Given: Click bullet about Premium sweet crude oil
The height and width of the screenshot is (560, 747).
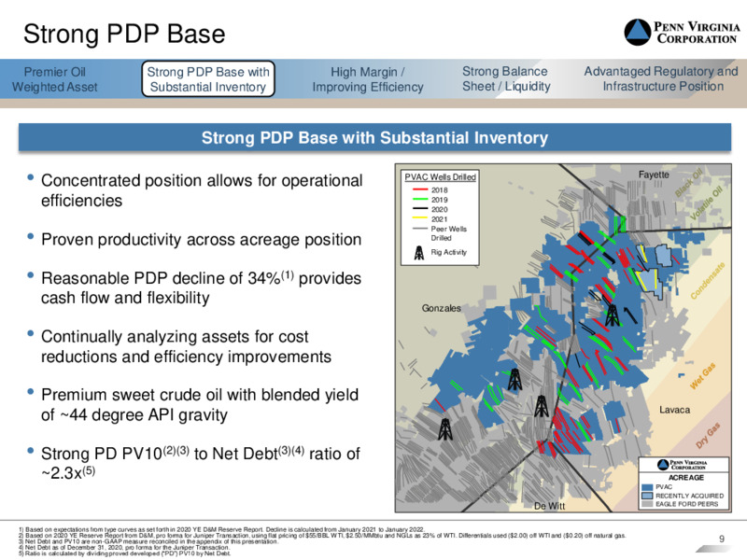Looking at the screenshot, I should tap(200, 405).
